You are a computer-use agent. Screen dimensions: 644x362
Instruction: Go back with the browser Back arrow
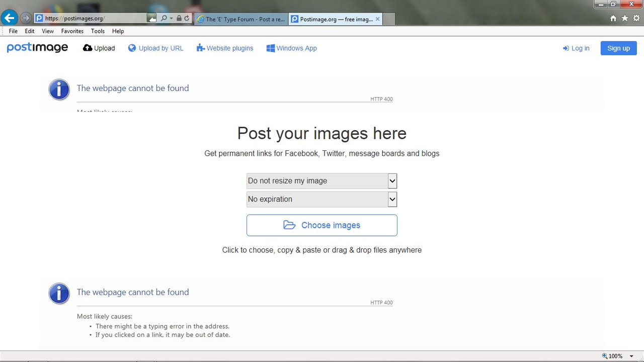click(9, 18)
